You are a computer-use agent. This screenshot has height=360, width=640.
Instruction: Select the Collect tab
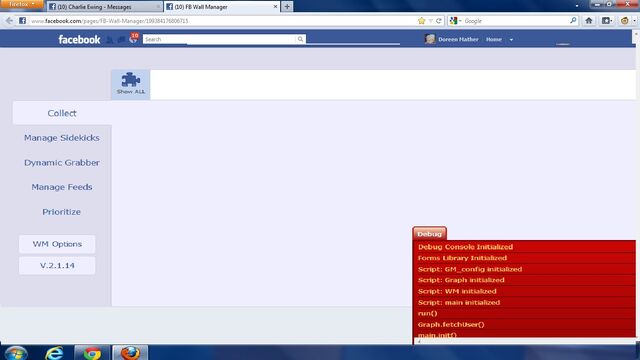62,113
